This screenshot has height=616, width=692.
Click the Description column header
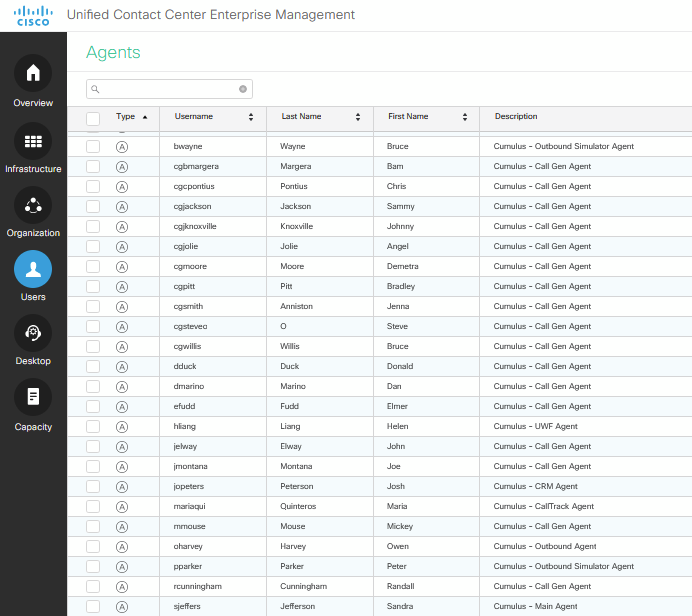click(516, 116)
